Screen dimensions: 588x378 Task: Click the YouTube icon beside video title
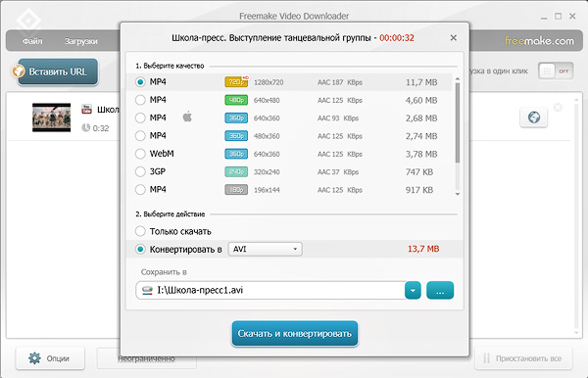(86, 109)
